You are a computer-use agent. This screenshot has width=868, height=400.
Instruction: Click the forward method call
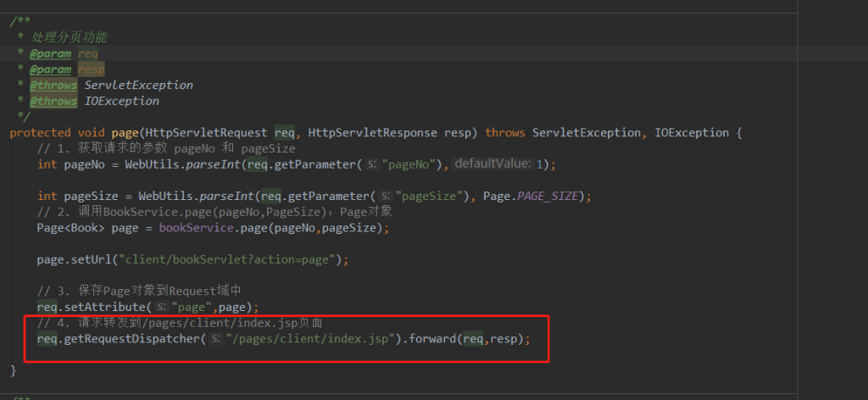[432, 339]
